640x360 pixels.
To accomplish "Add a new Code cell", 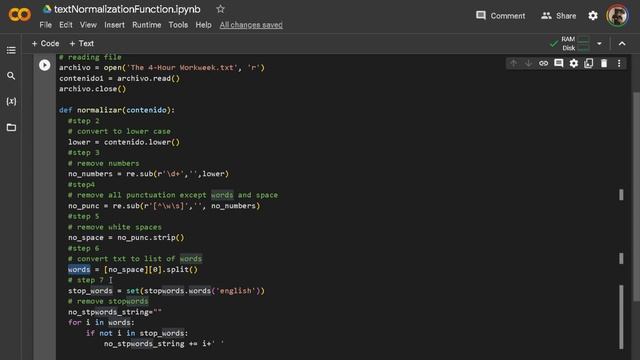I will pos(45,43).
